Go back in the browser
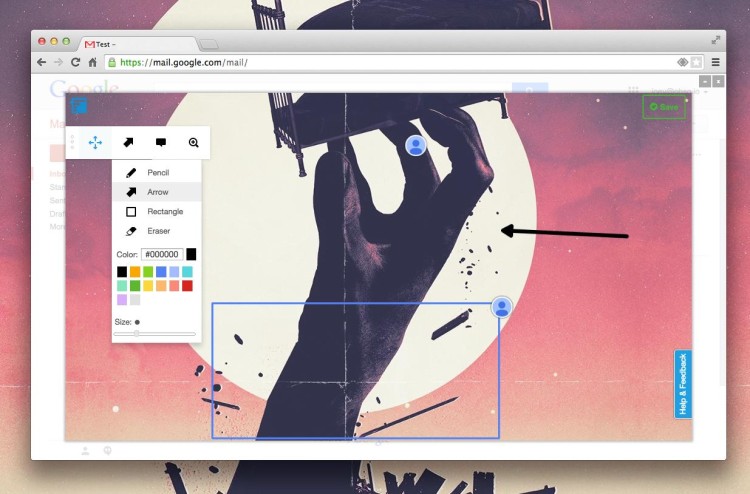 [x=42, y=62]
